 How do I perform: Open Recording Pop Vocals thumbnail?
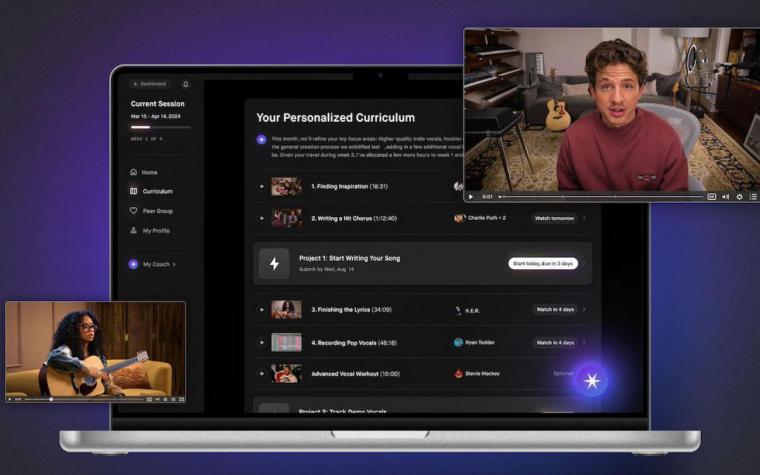pos(286,342)
